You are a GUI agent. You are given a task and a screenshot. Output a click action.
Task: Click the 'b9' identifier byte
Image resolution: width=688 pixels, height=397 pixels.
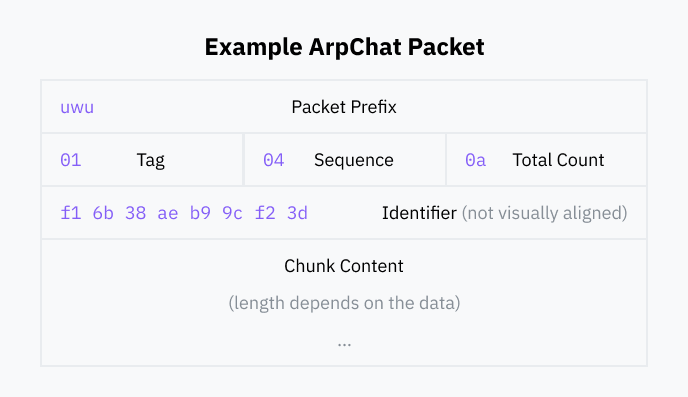point(201,213)
